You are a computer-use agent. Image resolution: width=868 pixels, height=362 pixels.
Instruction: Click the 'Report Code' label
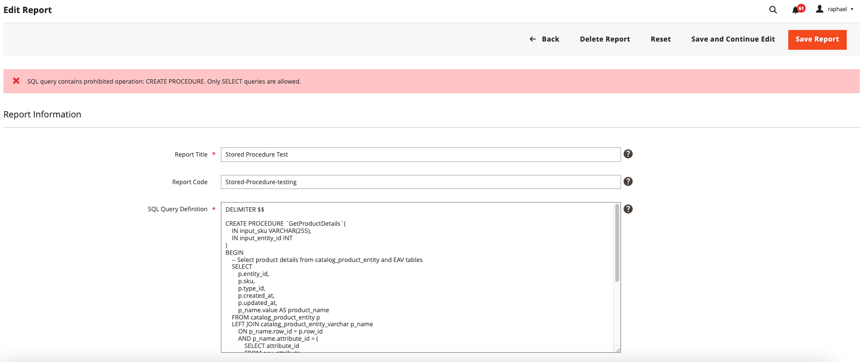point(189,182)
